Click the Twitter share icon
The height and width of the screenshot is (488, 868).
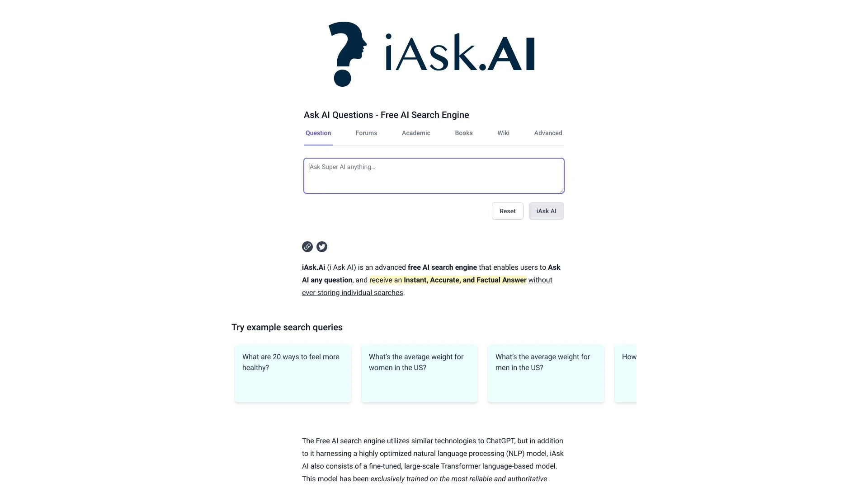(x=321, y=247)
